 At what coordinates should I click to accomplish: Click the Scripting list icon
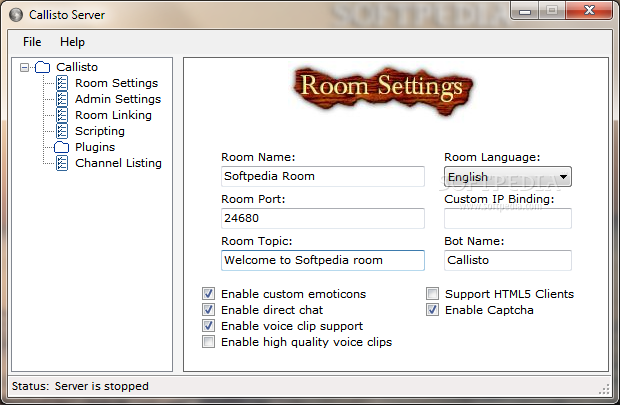(62, 131)
